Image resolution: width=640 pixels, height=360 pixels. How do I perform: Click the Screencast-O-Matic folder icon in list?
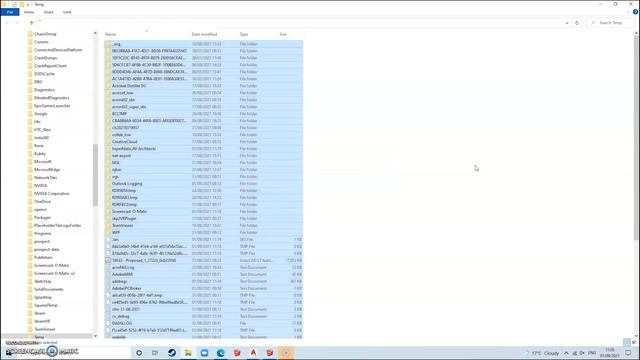click(x=108, y=211)
